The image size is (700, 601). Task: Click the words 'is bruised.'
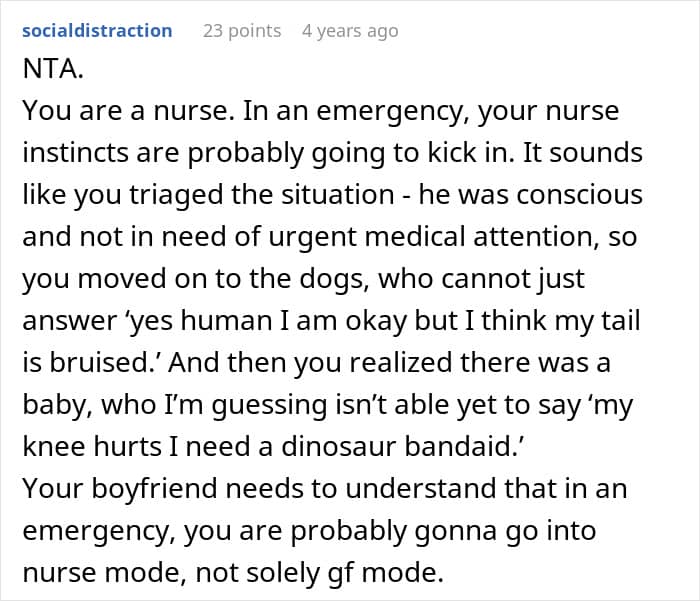point(78,361)
